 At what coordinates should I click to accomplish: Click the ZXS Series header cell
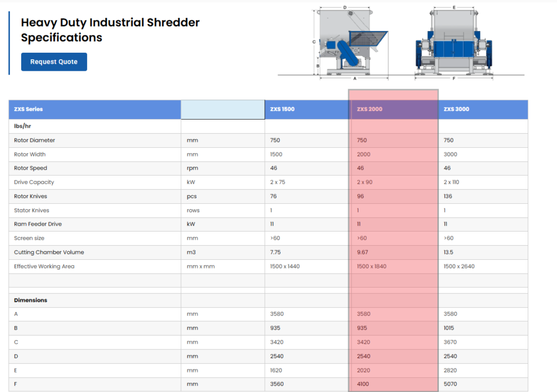tap(28, 109)
